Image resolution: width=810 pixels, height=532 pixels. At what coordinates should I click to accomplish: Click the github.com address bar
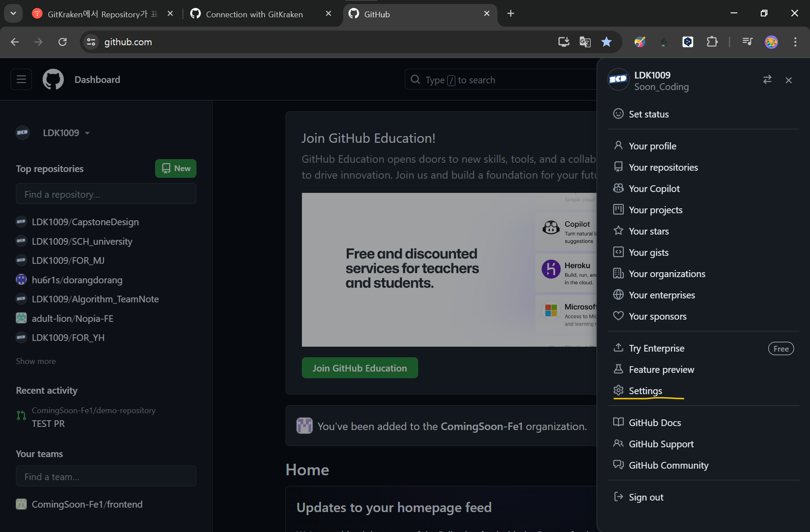tap(328, 42)
